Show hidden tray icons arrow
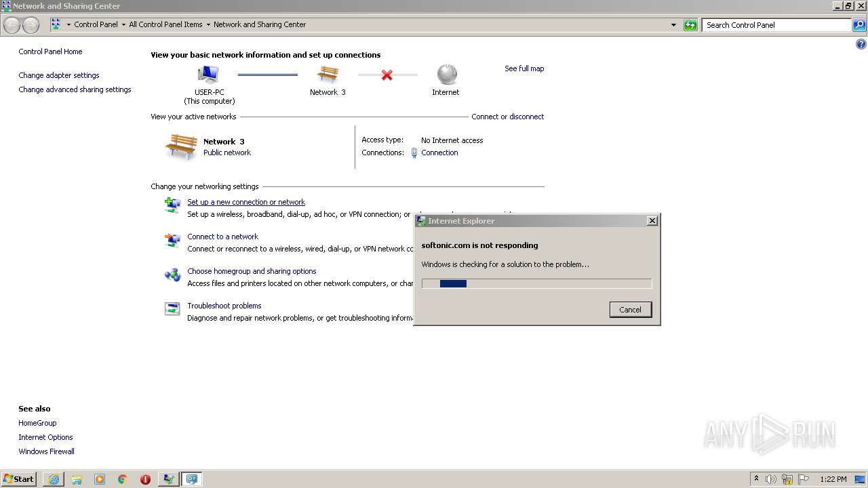Image resolution: width=868 pixels, height=488 pixels. point(757,479)
